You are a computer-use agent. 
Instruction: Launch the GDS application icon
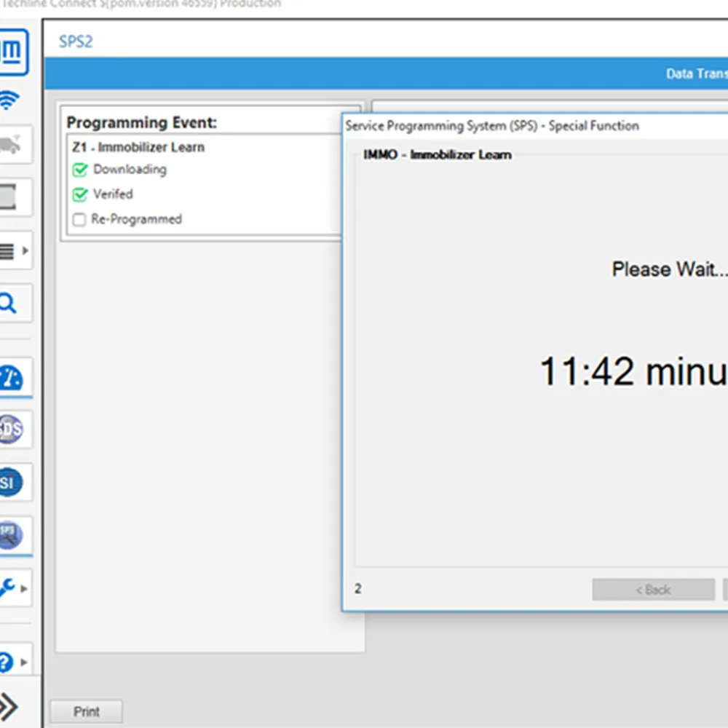click(x=10, y=430)
